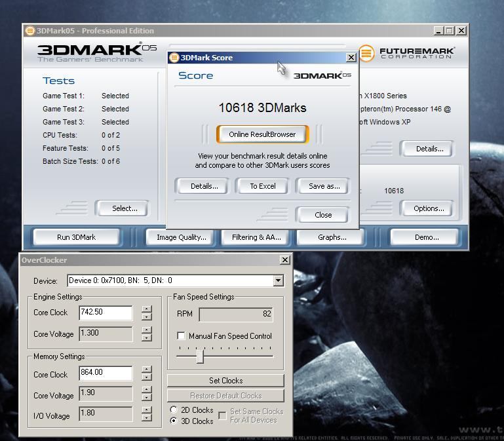
Task: Click Feature Tests value 0 of 5
Action: [111, 148]
